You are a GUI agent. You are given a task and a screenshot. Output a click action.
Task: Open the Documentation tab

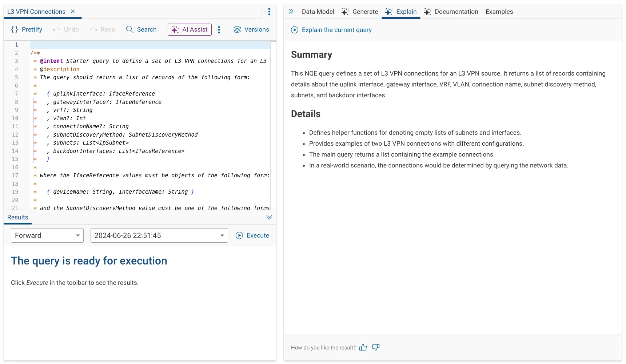(x=451, y=12)
